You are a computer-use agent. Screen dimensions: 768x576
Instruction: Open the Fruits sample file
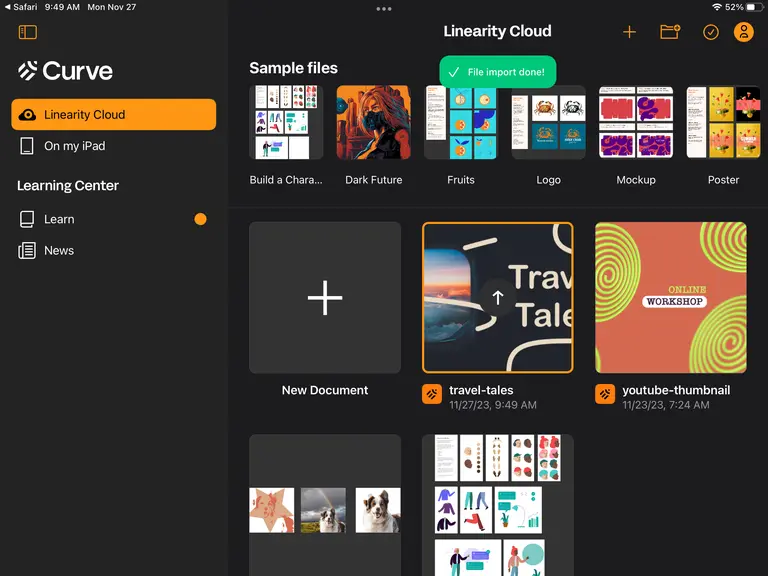click(461, 122)
